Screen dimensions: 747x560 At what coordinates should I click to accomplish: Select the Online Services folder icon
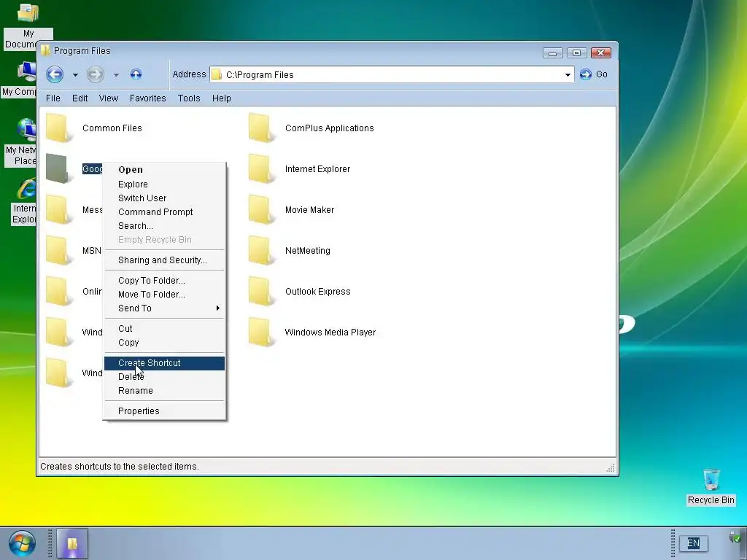point(58,292)
